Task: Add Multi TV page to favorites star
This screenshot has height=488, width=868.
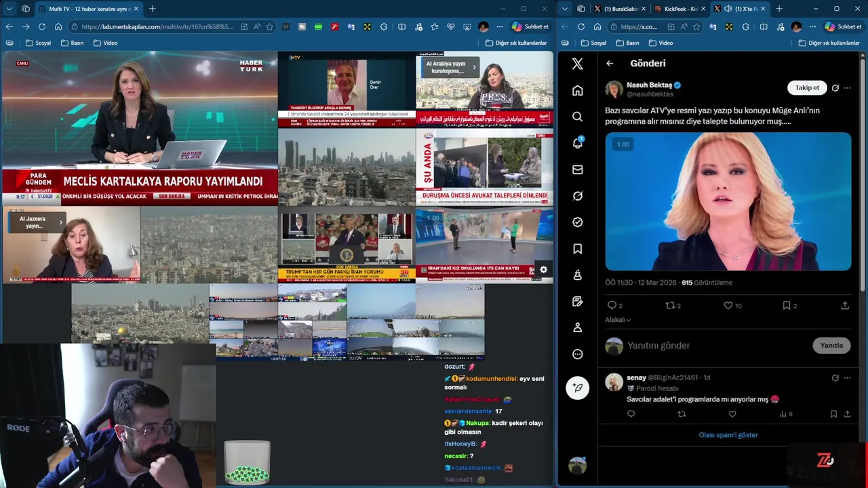Action: 269,26
